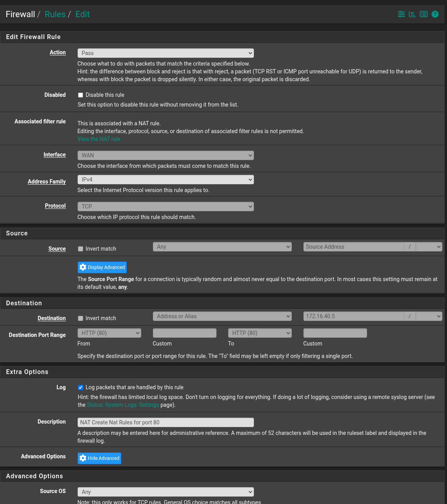Toggle Invert match for Source
Viewport: 447px width, 504px height.
(x=81, y=249)
